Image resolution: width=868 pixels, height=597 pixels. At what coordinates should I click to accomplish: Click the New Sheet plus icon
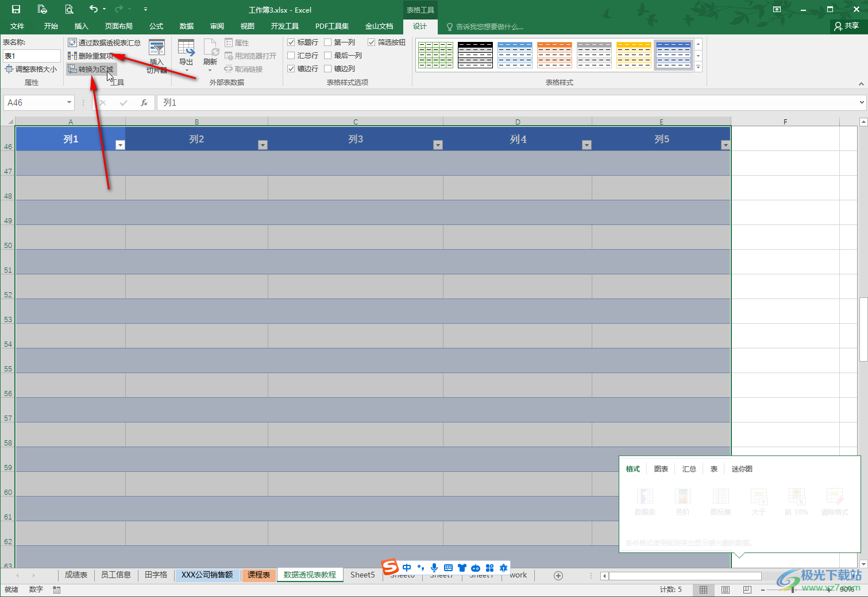pyautogui.click(x=558, y=575)
